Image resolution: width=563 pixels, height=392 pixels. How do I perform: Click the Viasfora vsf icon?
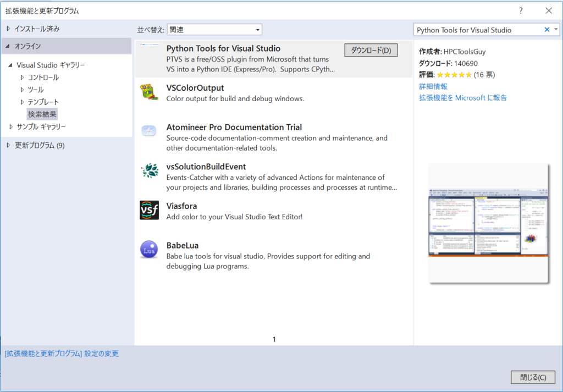pos(149,210)
